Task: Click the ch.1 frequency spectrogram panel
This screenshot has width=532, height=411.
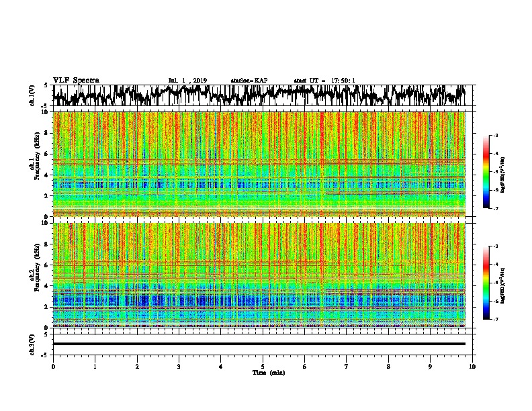Action: pyautogui.click(x=259, y=164)
